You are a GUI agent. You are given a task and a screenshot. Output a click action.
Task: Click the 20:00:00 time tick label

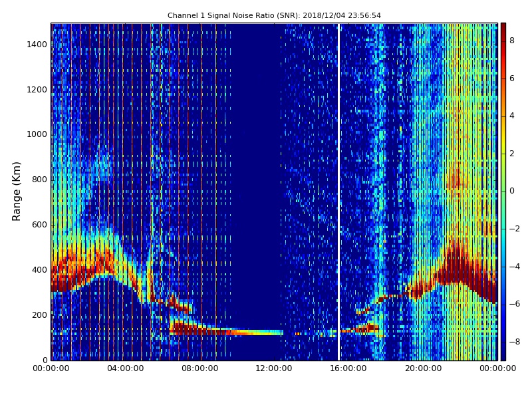coord(423,368)
